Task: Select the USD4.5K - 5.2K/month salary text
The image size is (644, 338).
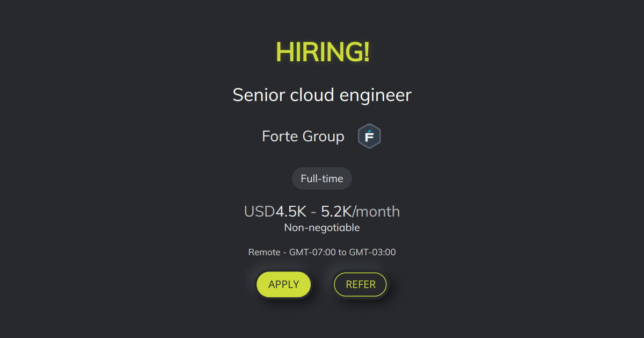Action: (321, 211)
